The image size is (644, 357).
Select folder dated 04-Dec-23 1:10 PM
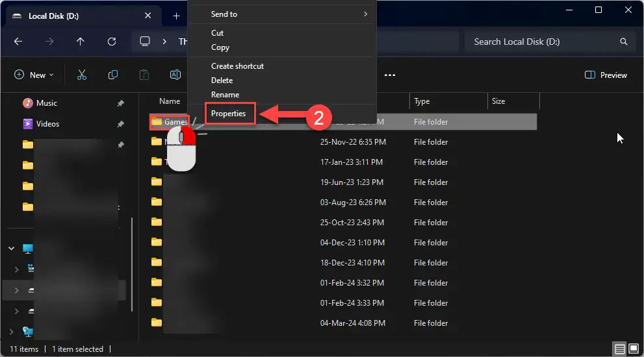tap(343, 243)
